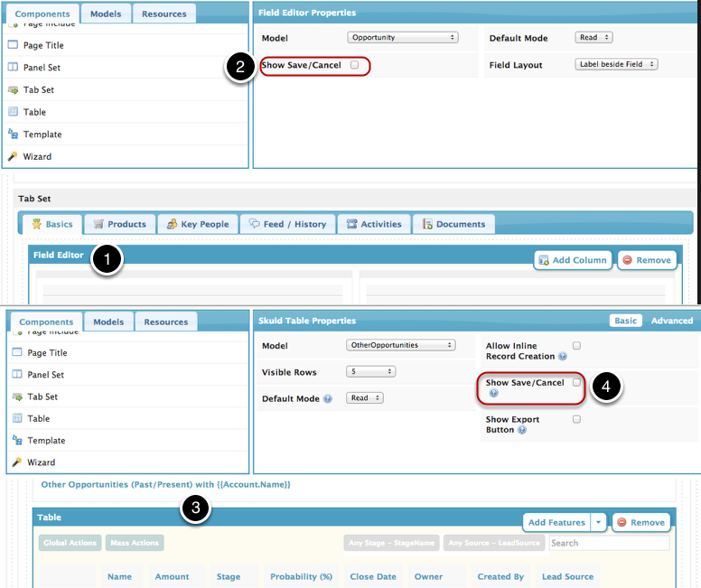Enable Allow Inline Record Creation checkbox
The height and width of the screenshot is (588, 701).
[576, 346]
